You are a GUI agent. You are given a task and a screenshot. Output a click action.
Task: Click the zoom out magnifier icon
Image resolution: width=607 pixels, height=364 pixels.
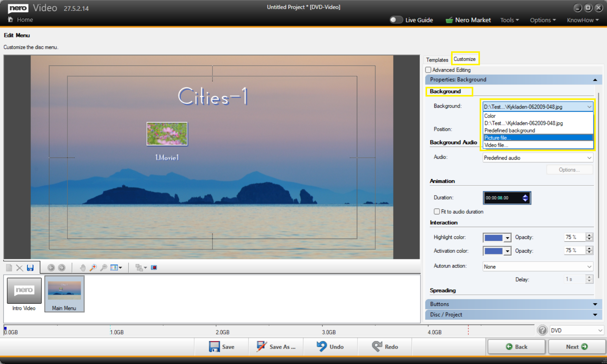click(x=104, y=267)
